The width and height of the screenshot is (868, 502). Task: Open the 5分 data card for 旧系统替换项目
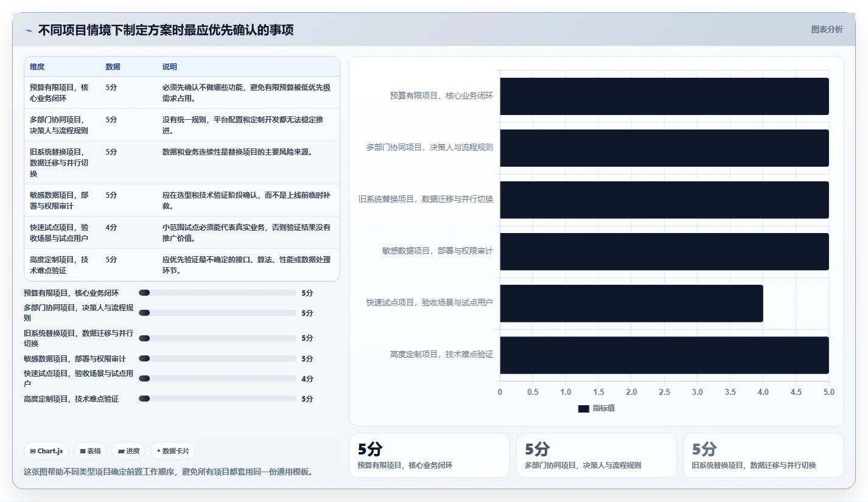click(763, 455)
